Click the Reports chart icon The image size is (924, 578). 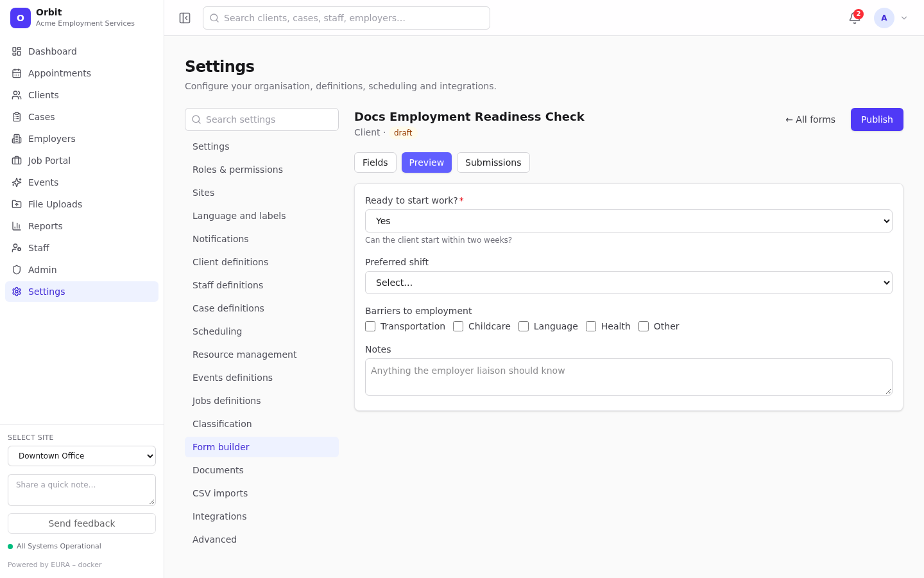(17, 226)
